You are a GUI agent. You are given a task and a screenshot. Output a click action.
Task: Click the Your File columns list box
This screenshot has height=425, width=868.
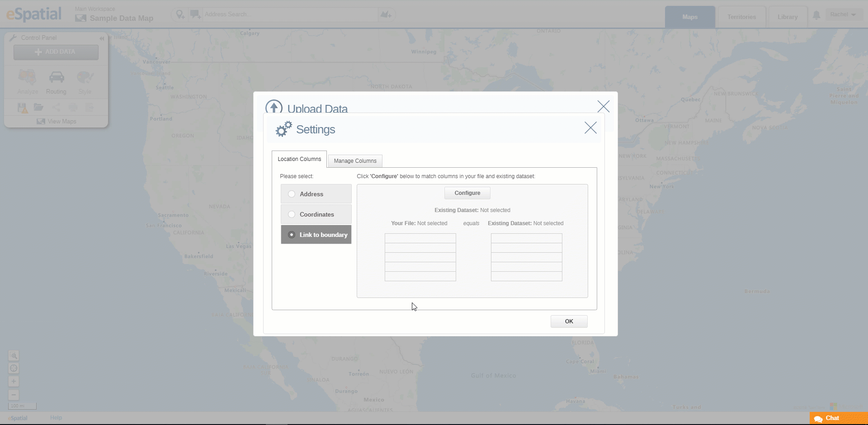pyautogui.click(x=420, y=257)
